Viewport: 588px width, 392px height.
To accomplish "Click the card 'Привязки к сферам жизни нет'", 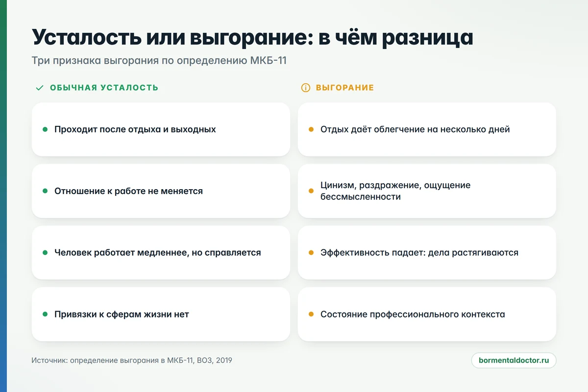I will pyautogui.click(x=161, y=314).
